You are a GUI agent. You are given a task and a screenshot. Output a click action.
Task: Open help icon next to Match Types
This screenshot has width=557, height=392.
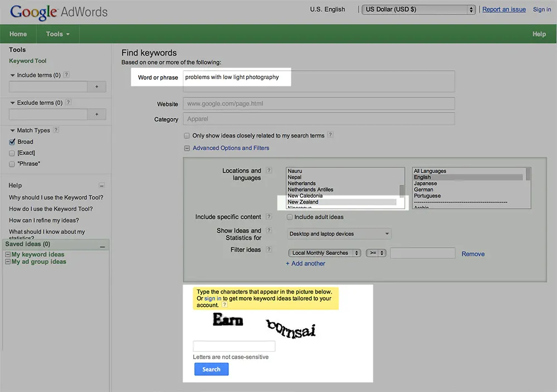(56, 130)
